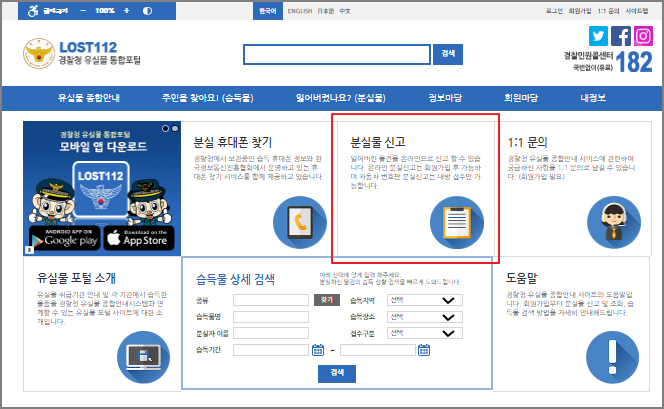This screenshot has width=664, height=409.
Task: Open the 주인을 찾아요! (습득물) menu
Action: click(208, 98)
